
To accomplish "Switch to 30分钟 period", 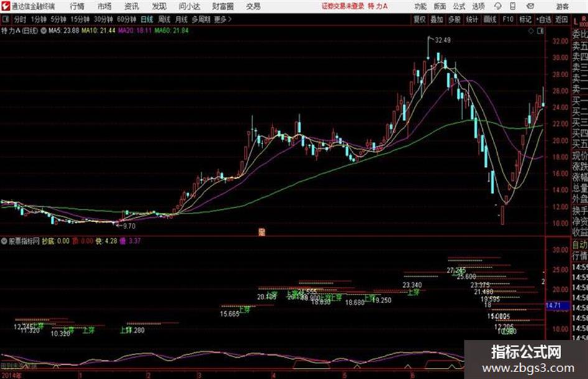I will [x=103, y=19].
